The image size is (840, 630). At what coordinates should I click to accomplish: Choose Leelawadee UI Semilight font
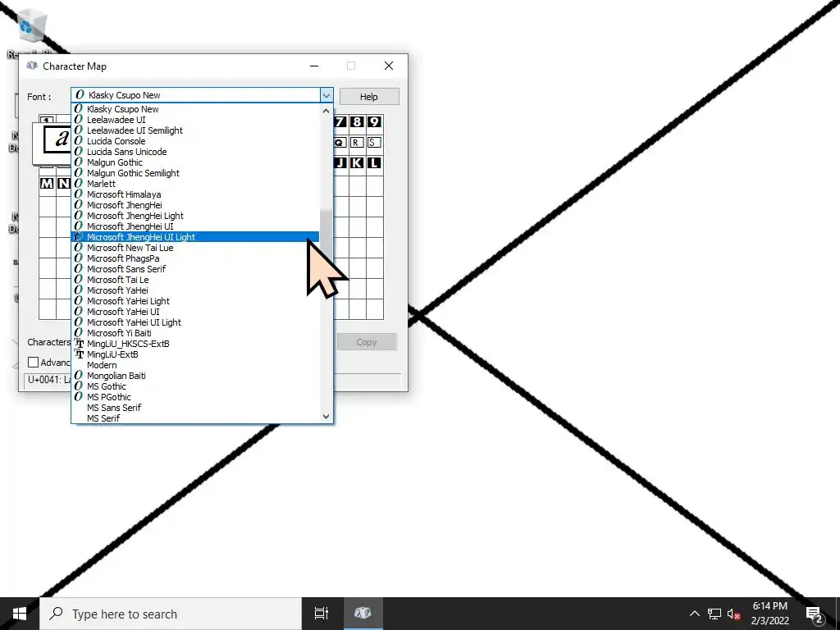tap(195, 130)
